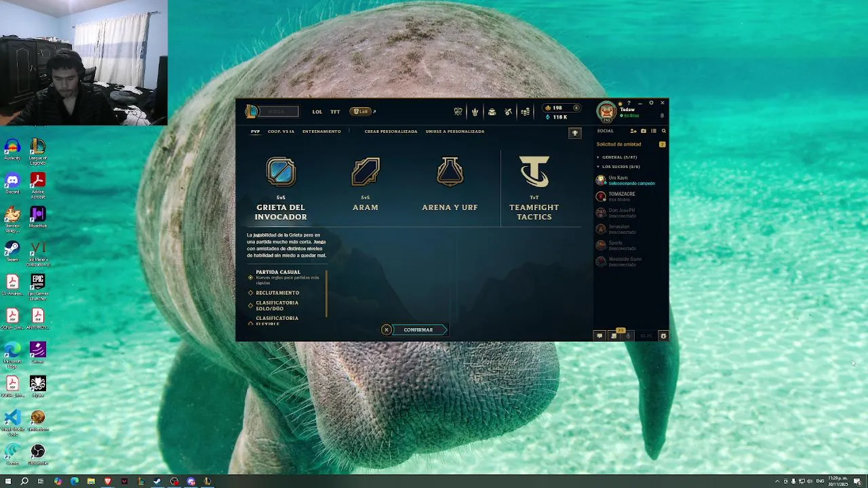
Task: Switch to the Entrenamiento tab
Action: [x=321, y=131]
